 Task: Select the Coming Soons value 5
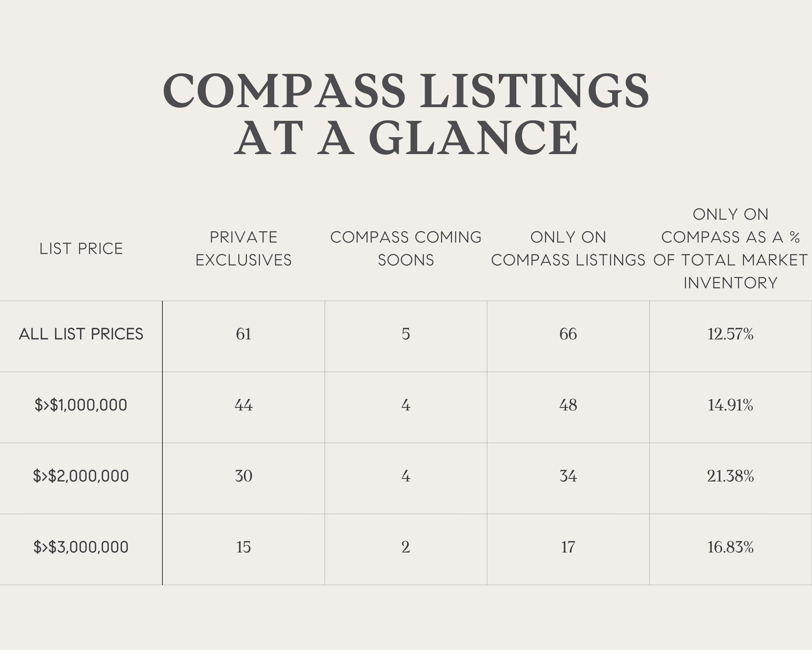[x=406, y=334]
